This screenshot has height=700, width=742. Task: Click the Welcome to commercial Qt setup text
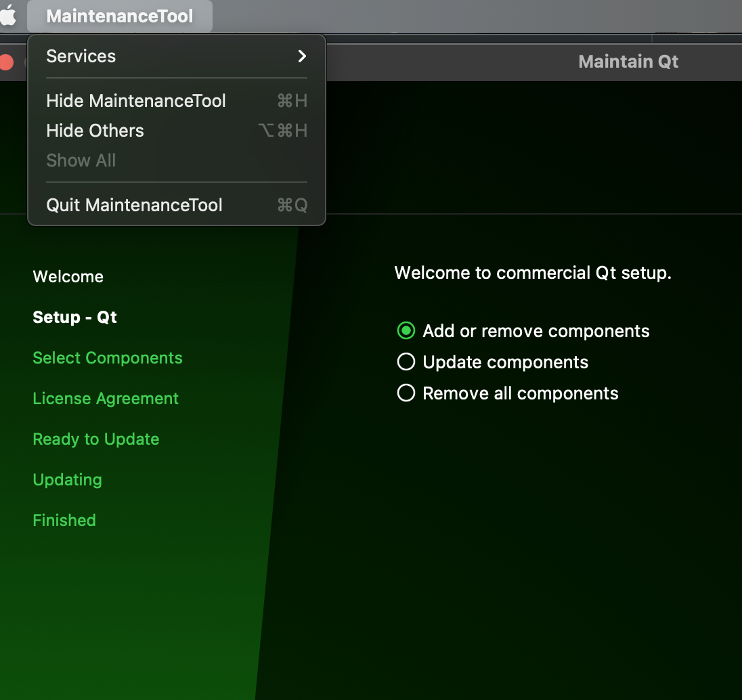[x=533, y=273]
